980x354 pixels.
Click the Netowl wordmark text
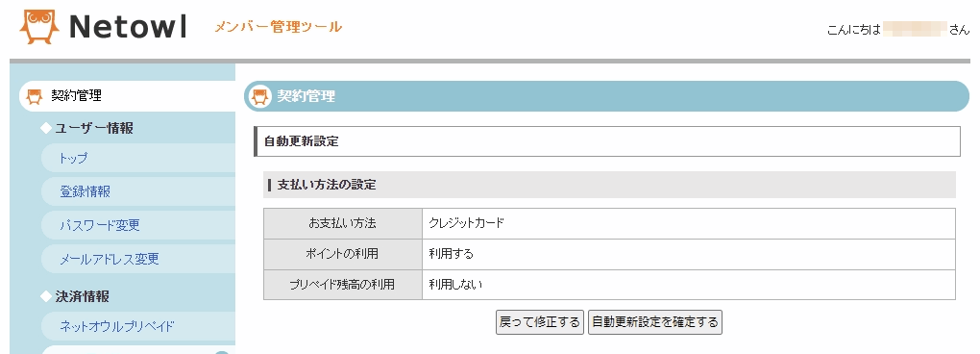[x=128, y=27]
